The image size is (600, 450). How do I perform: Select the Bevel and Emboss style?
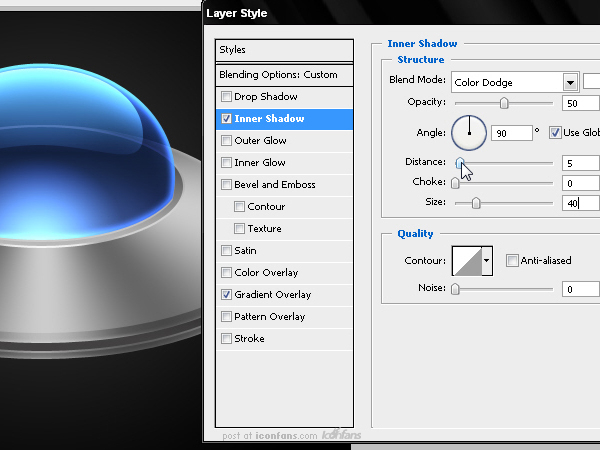click(284, 184)
